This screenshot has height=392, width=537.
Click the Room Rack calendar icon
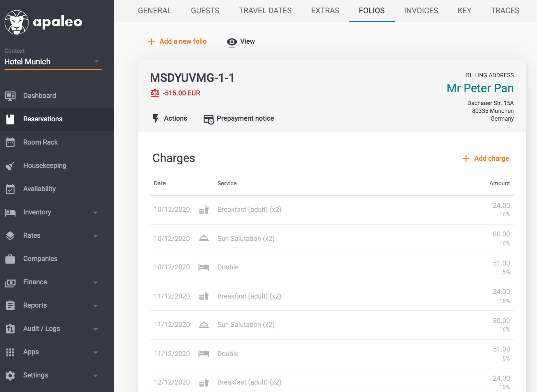pos(10,142)
